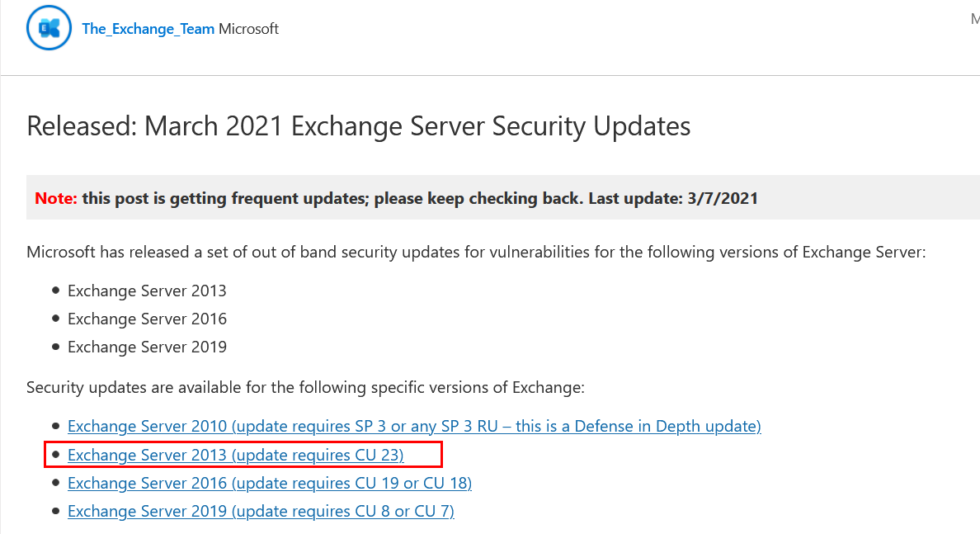This screenshot has width=980, height=534.
Task: Open the Exchange Server 2016 update link
Action: click(x=270, y=483)
